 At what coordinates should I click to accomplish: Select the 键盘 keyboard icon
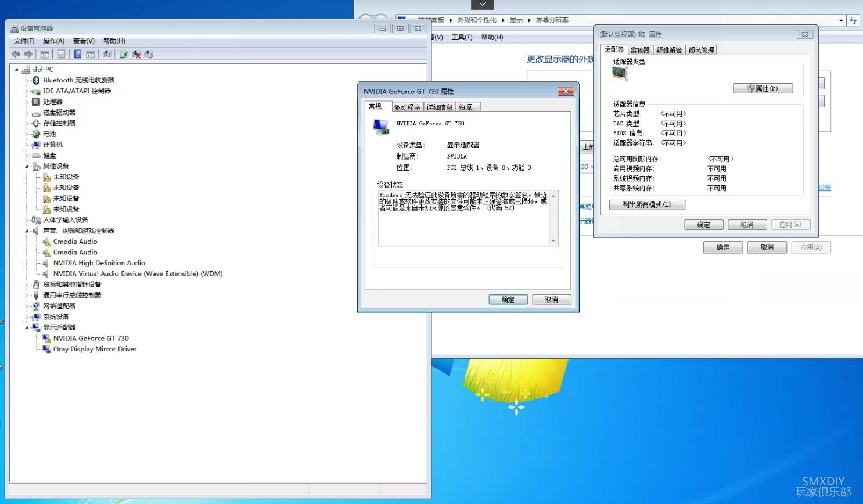[x=36, y=156]
